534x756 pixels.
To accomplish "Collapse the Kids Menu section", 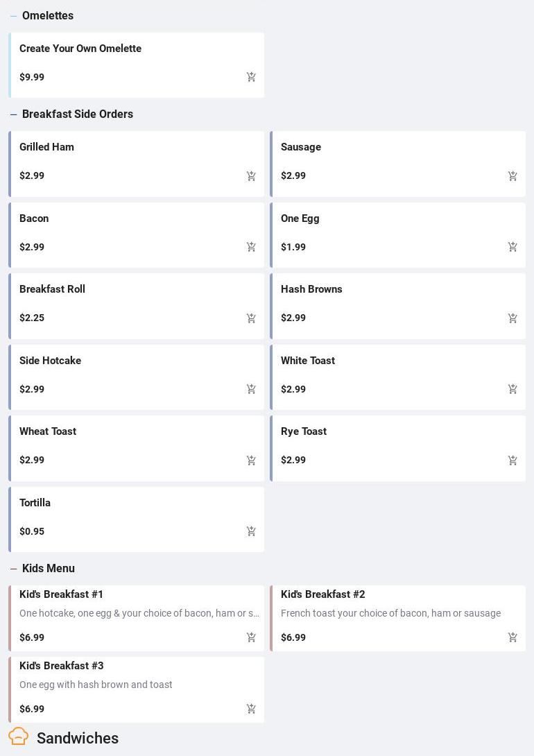I will click(13, 569).
